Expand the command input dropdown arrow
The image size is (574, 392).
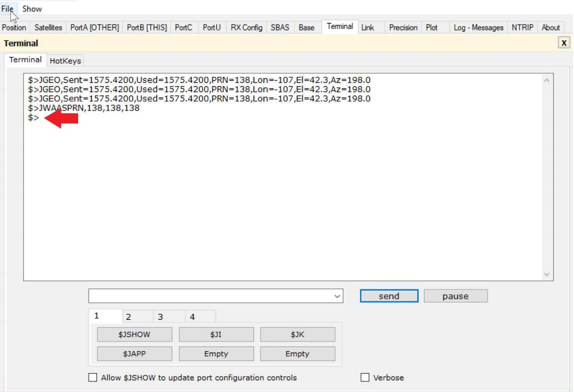tap(338, 296)
